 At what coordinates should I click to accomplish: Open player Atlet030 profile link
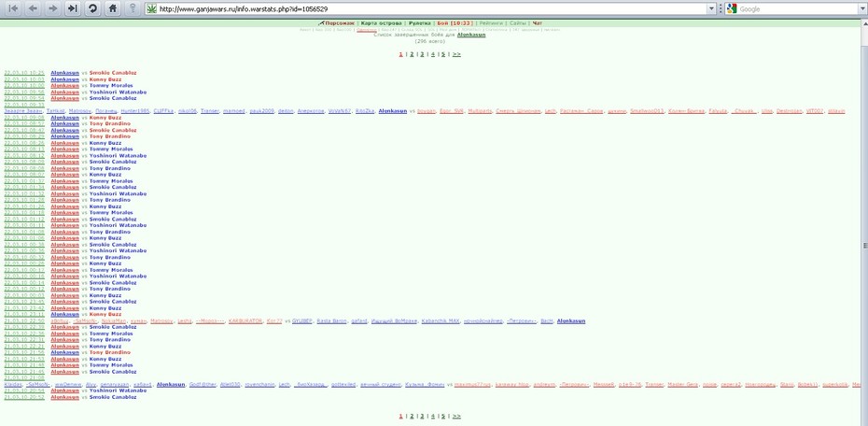230,385
